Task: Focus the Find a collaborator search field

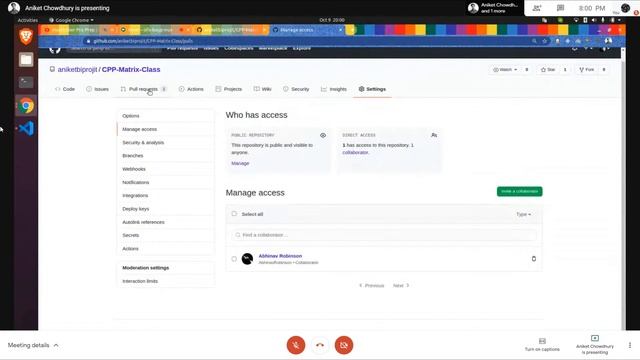Action: (x=384, y=235)
